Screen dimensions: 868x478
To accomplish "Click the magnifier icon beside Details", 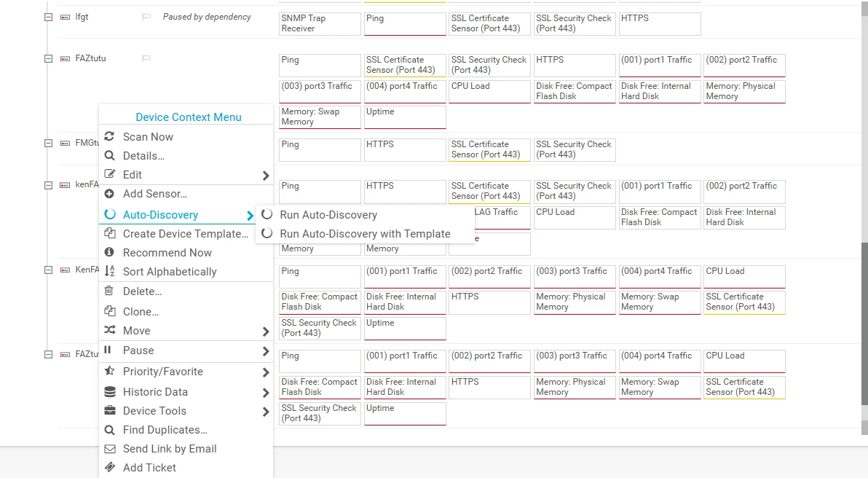I will (x=110, y=156).
